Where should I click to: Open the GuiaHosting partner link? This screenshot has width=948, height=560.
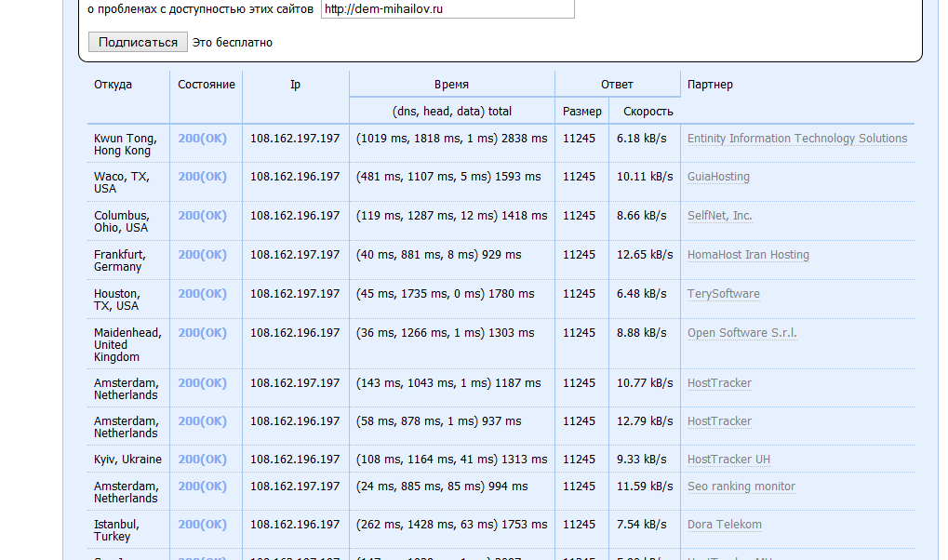[x=718, y=177]
